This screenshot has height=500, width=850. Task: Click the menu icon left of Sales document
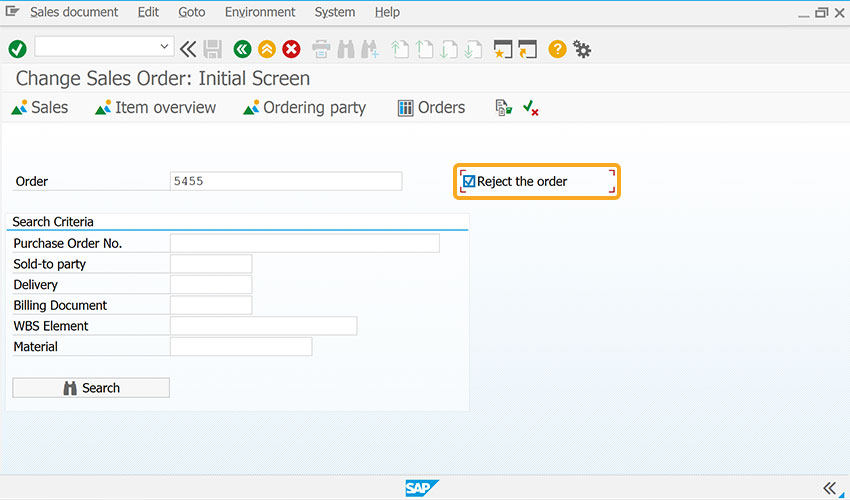click(x=12, y=11)
